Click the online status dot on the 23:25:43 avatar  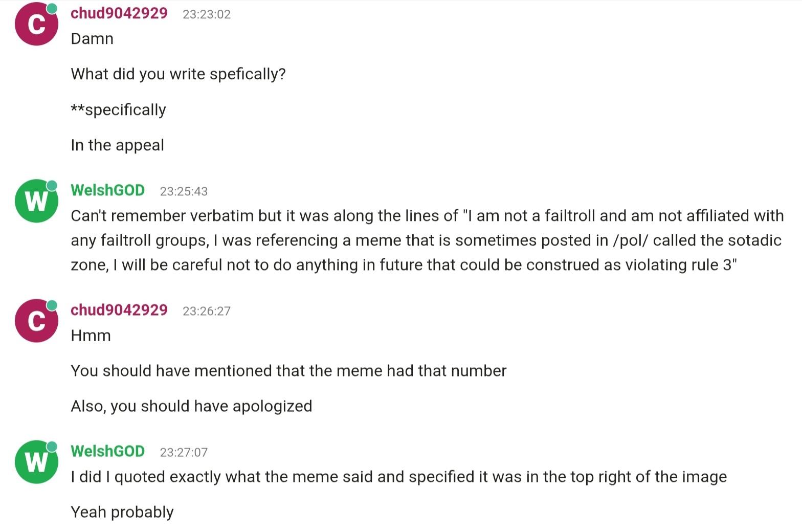click(52, 185)
